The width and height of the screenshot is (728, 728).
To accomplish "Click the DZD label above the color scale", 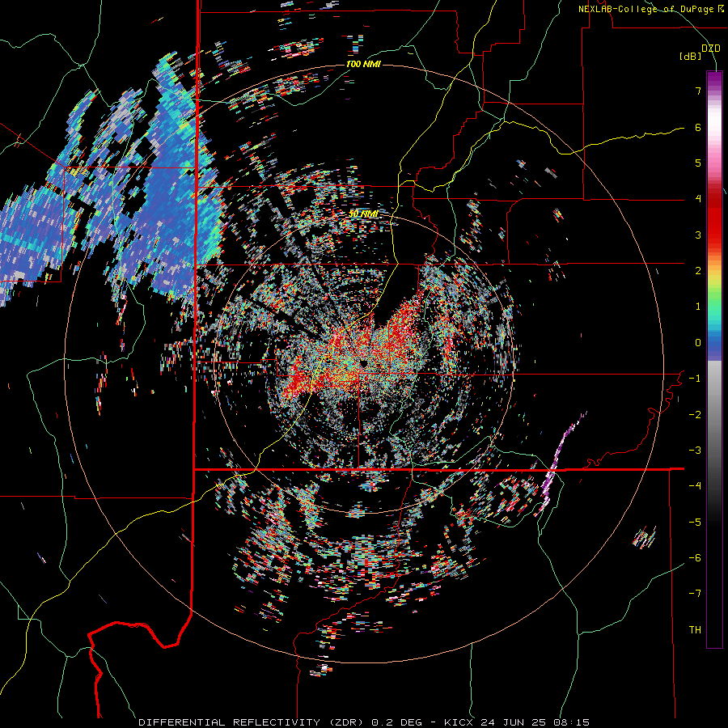I will click(710, 49).
